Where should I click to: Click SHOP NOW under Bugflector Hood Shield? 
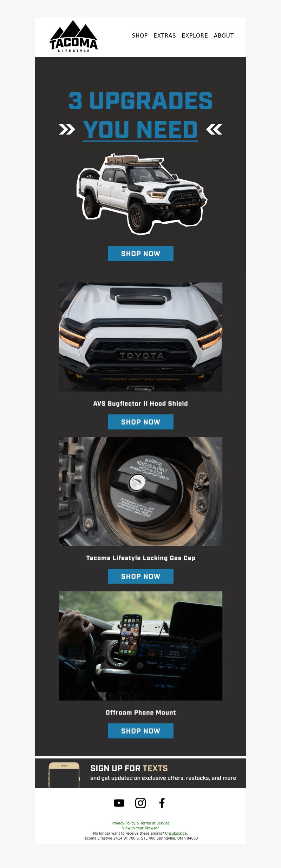pyautogui.click(x=140, y=422)
